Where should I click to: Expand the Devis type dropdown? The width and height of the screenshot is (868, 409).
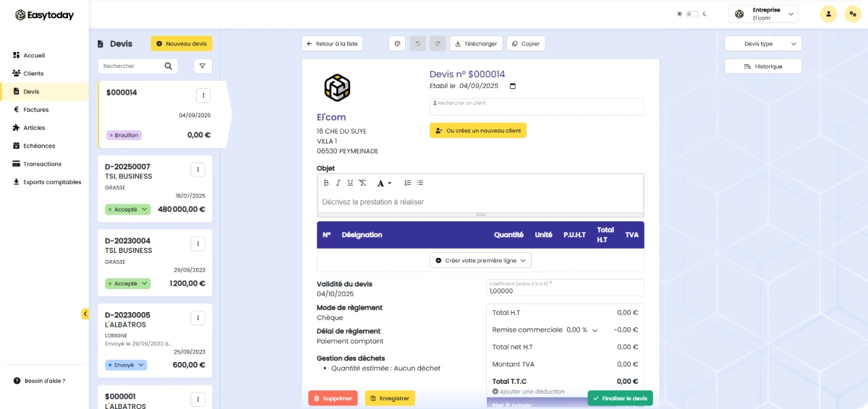(x=763, y=44)
